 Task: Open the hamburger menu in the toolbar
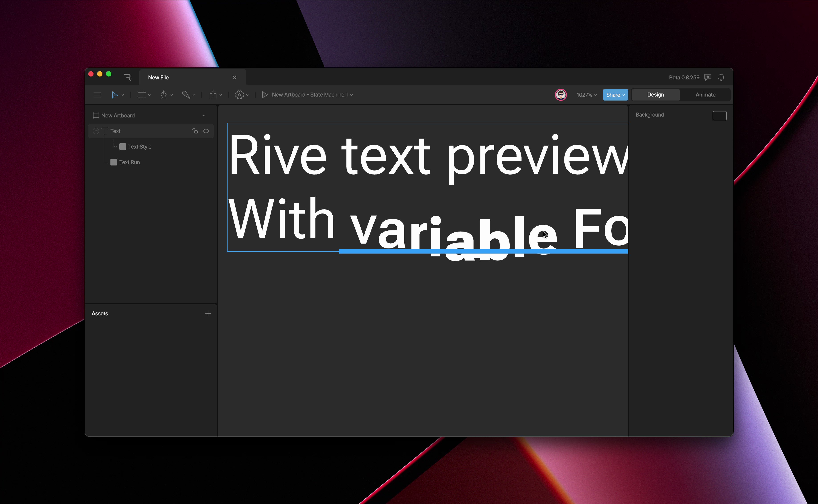click(x=97, y=95)
